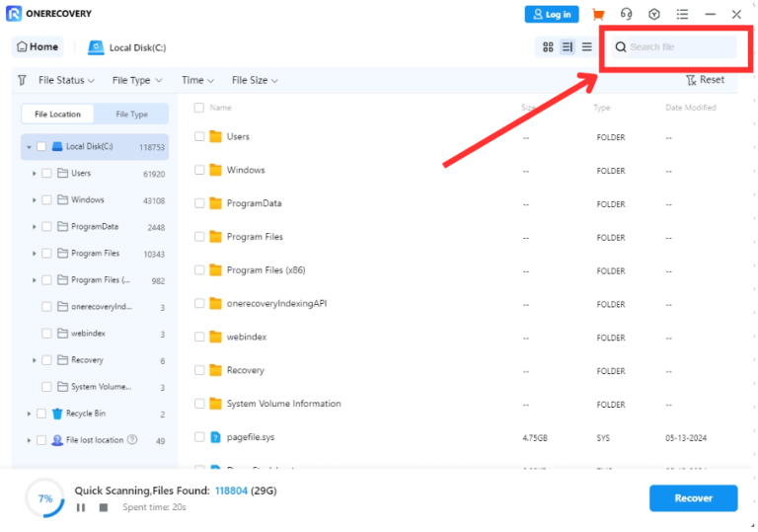Viewport: 758px width, 532px height.
Task: Check the Recycle Bin checkbox in tree
Action: (x=41, y=414)
